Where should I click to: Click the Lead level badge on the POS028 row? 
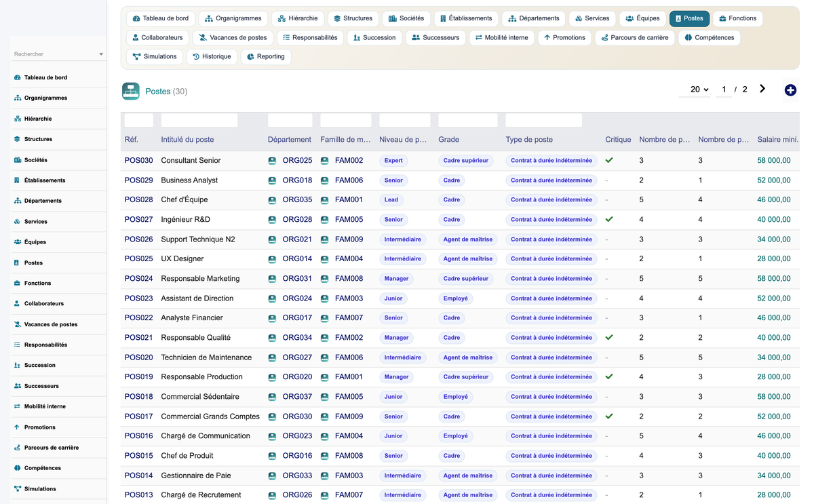click(391, 200)
